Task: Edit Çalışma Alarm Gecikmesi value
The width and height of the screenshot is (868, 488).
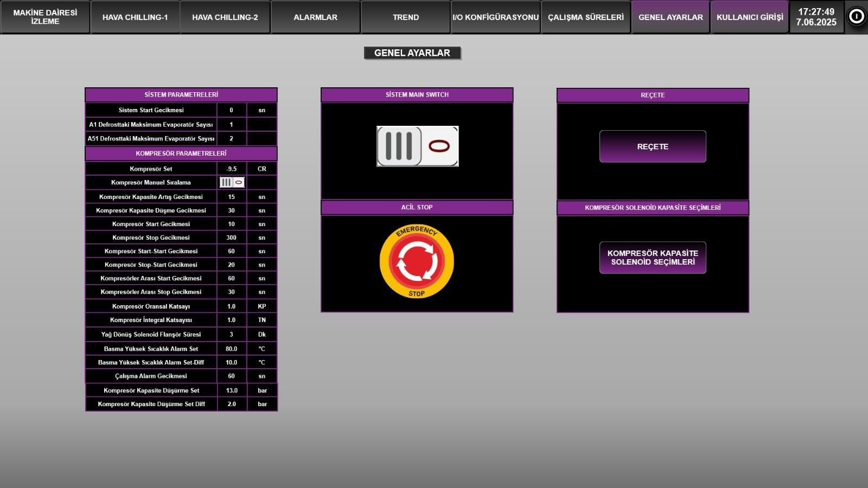Action: click(232, 376)
